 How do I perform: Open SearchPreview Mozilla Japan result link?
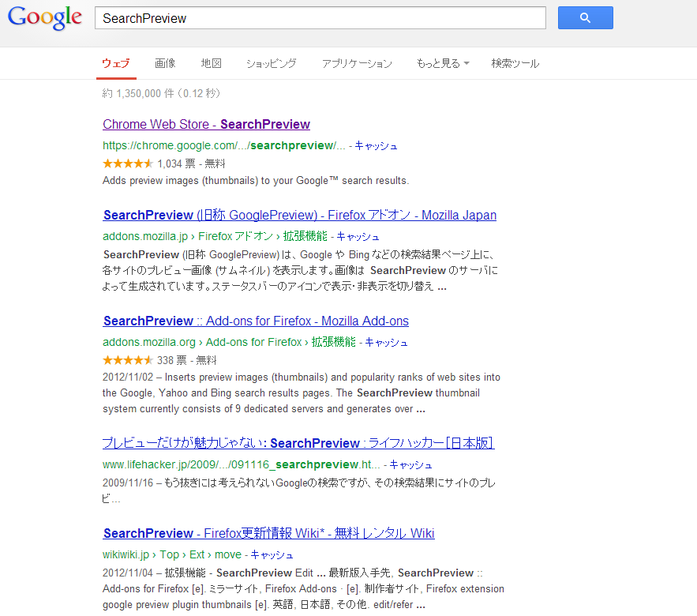tap(300, 216)
